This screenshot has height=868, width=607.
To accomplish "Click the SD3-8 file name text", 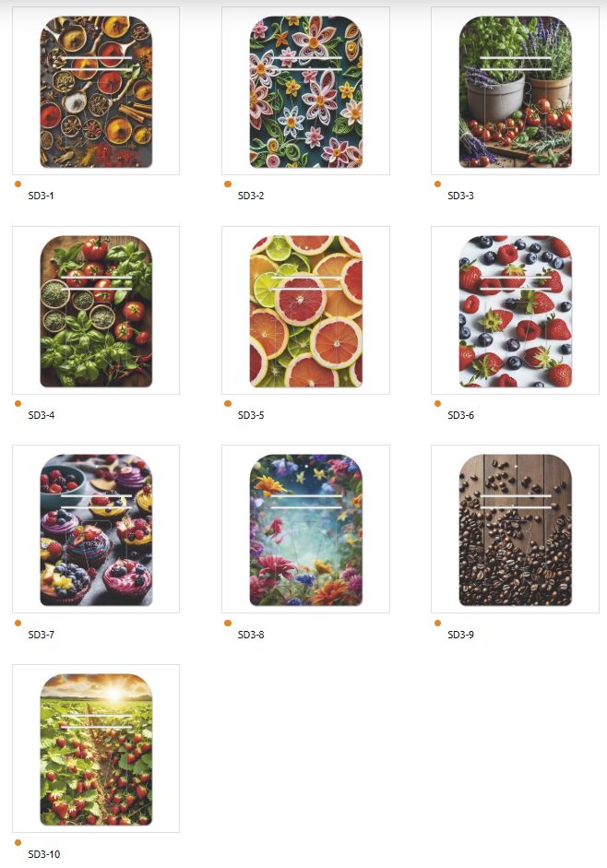I will tap(251, 635).
